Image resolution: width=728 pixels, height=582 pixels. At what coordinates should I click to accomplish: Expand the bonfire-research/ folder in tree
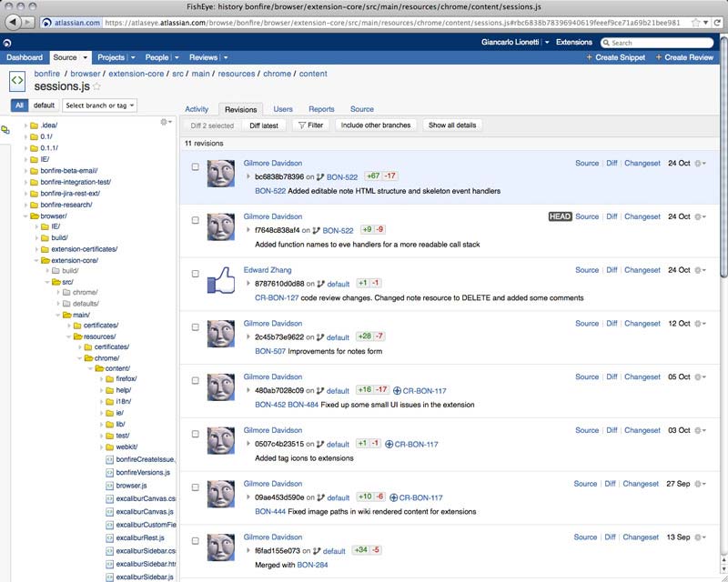(25, 206)
